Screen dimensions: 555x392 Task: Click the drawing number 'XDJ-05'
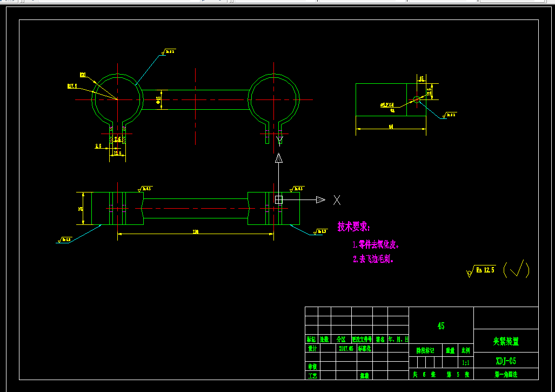[x=506, y=361]
